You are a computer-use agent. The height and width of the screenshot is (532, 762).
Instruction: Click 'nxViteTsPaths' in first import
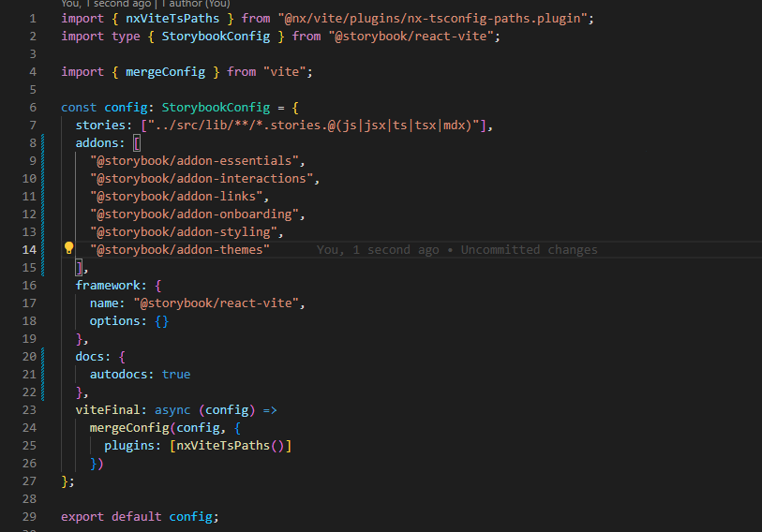point(172,19)
